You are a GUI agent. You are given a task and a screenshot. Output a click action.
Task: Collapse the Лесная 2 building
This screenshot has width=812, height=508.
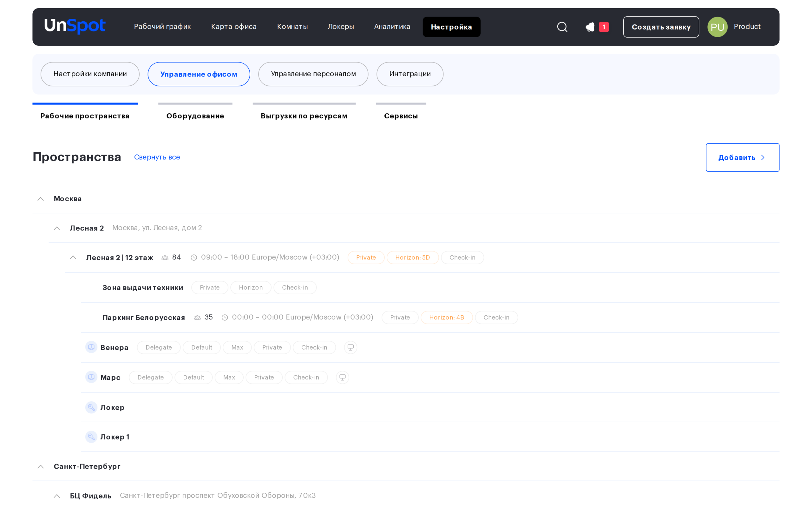pos(57,229)
